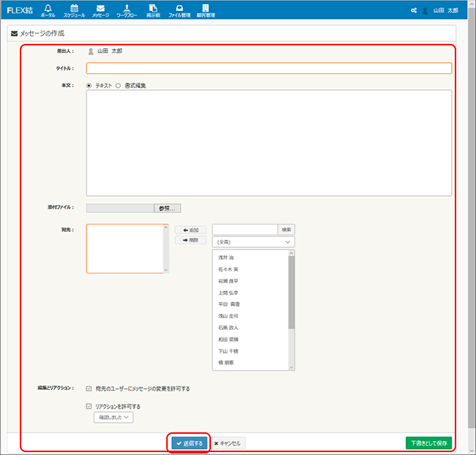Focus the user search text field
Screen dimensions: 476x455
pyautogui.click(x=245, y=230)
